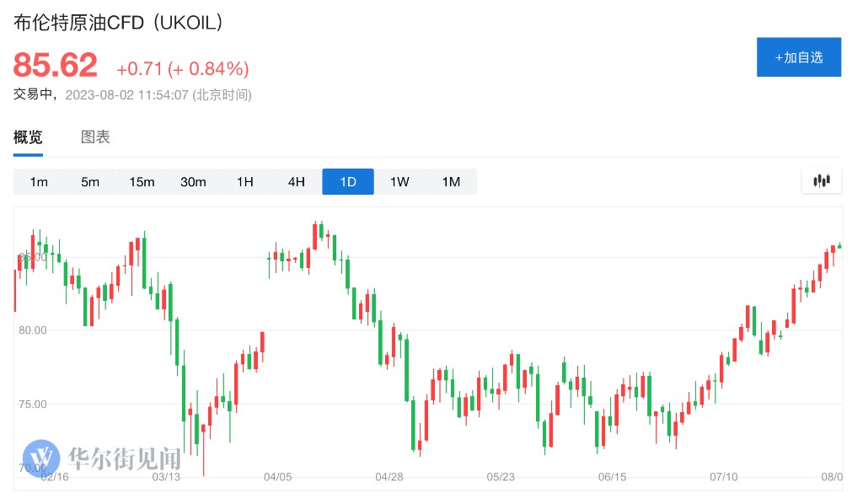Screen dimensions: 863x504
Task: Choose the 30m interval
Action: pos(193,182)
